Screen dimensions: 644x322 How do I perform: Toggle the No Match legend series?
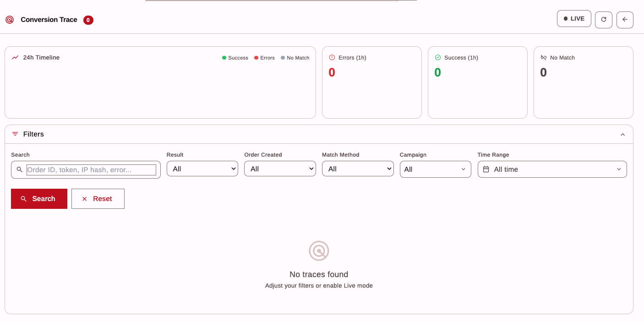tap(295, 58)
